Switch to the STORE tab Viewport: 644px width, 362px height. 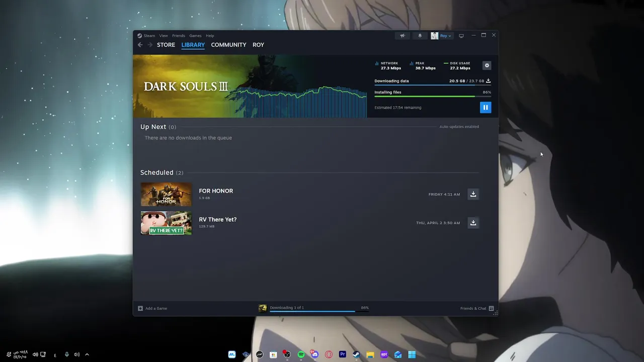click(166, 45)
